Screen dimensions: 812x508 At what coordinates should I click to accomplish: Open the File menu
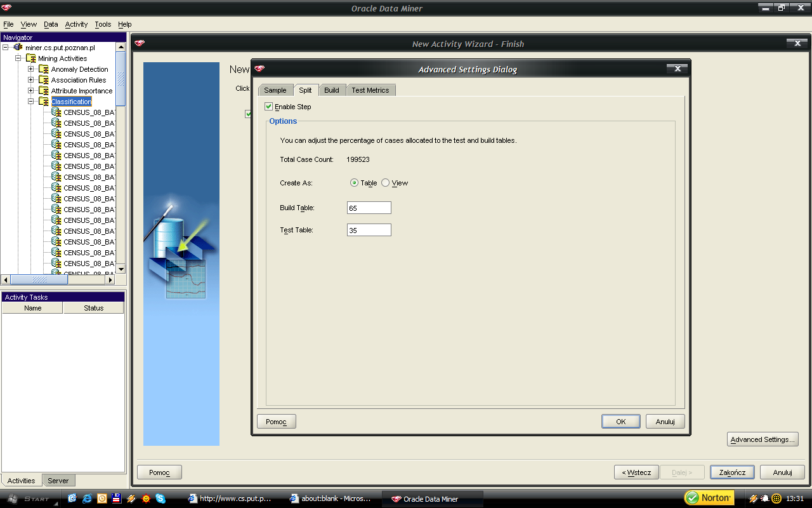[8, 24]
